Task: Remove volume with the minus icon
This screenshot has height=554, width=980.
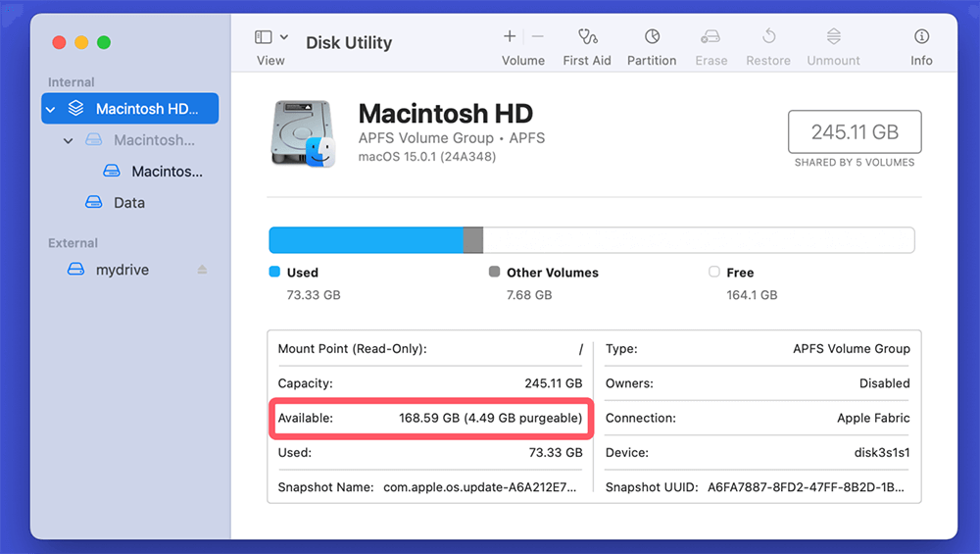Action: pos(537,36)
